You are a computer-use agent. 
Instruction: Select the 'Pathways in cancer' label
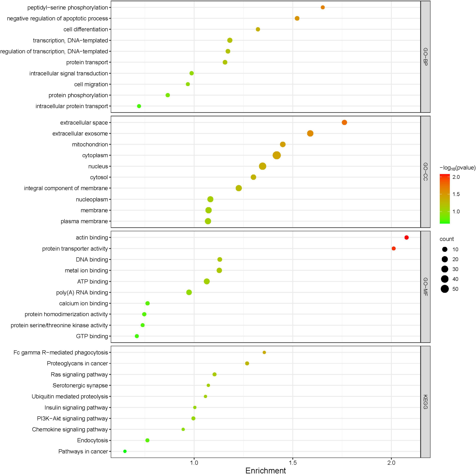tap(83, 451)
